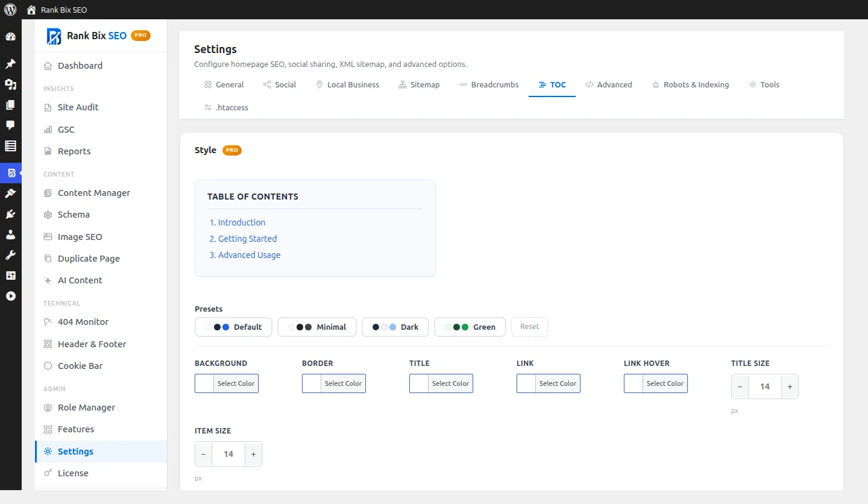Screen dimensions: 868x504
Task: Open the Local Business tab
Action: tap(347, 85)
